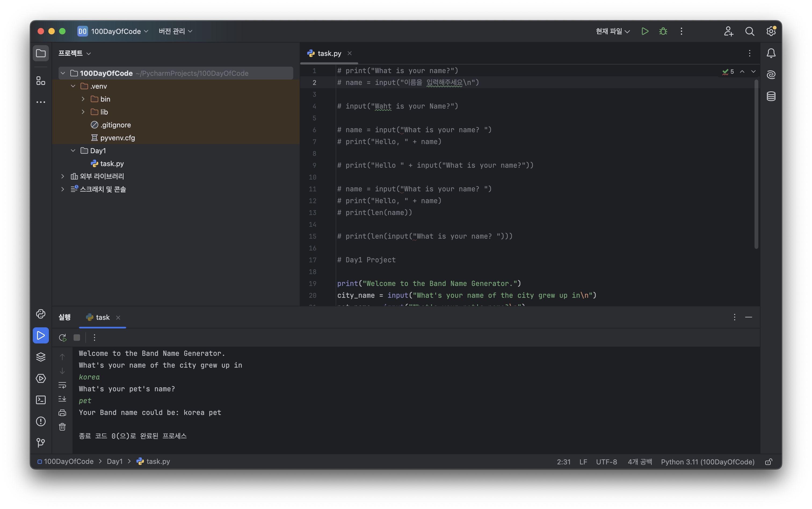Open the Python Console tool window
Screen dimensions: 812x509
click(x=41, y=314)
